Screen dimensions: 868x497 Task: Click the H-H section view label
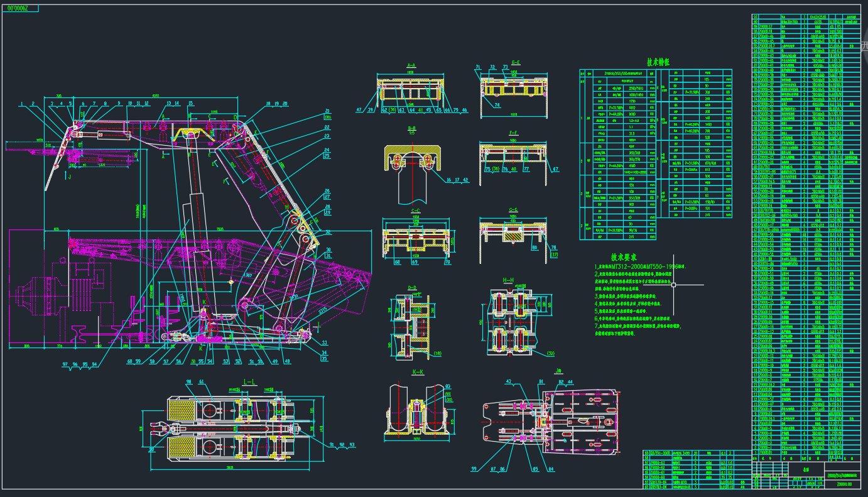[x=508, y=281]
